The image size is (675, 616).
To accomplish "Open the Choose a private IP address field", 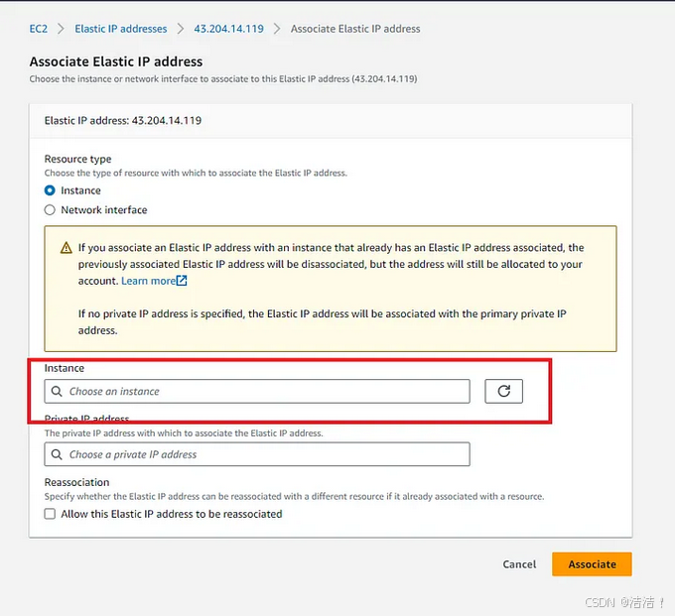I will pyautogui.click(x=257, y=454).
